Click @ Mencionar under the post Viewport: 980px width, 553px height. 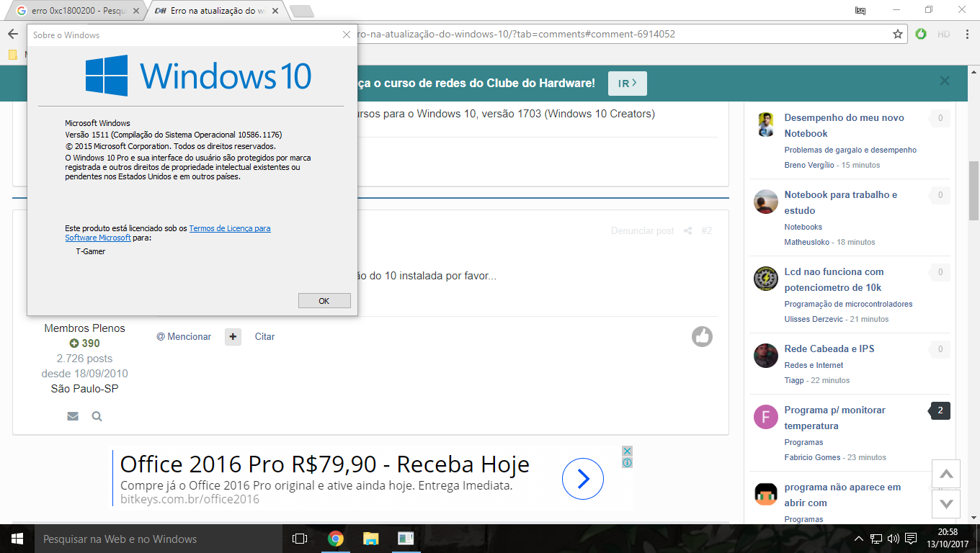pyautogui.click(x=184, y=337)
